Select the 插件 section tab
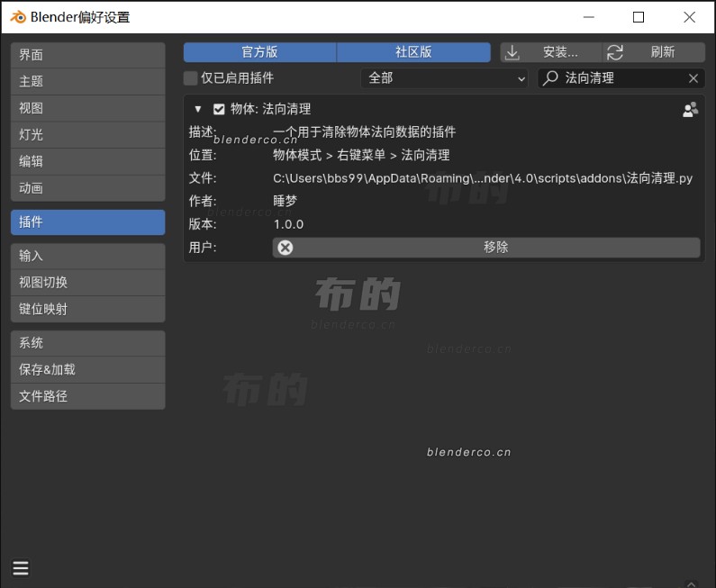Viewport: 716px width, 588px height. pos(87,222)
